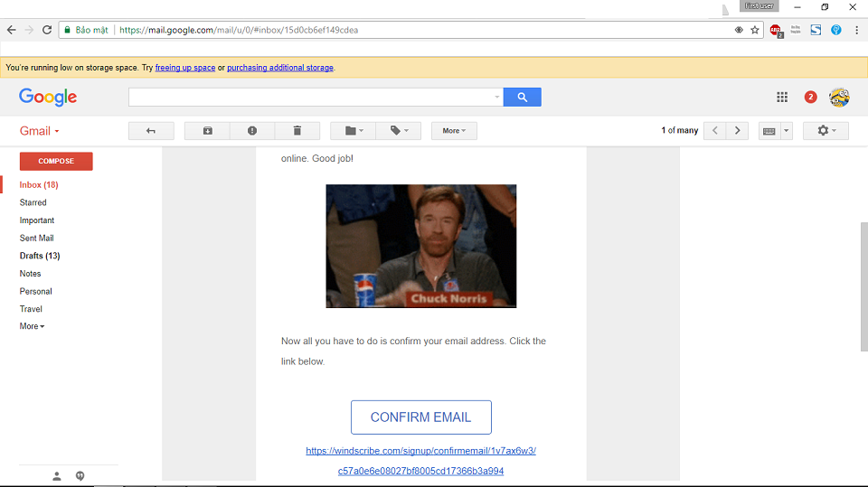The width and height of the screenshot is (868, 487).
Task: Report this email as spam
Action: pos(252,131)
